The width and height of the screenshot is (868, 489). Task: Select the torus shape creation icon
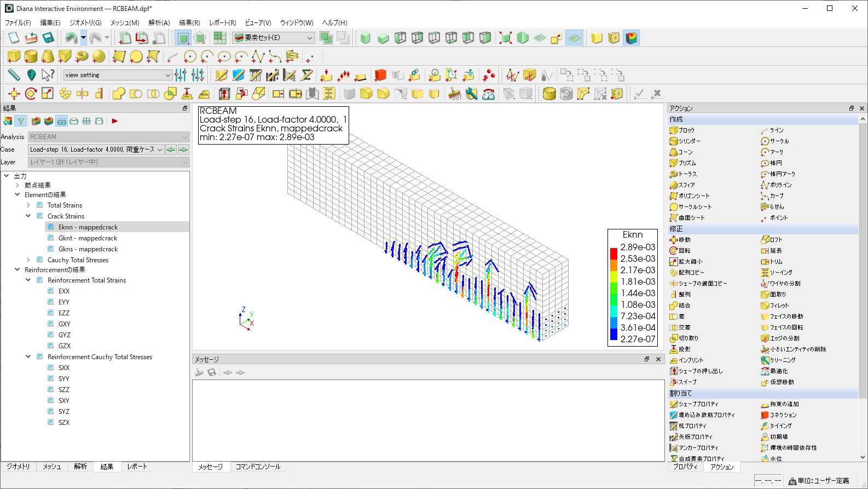(82, 56)
